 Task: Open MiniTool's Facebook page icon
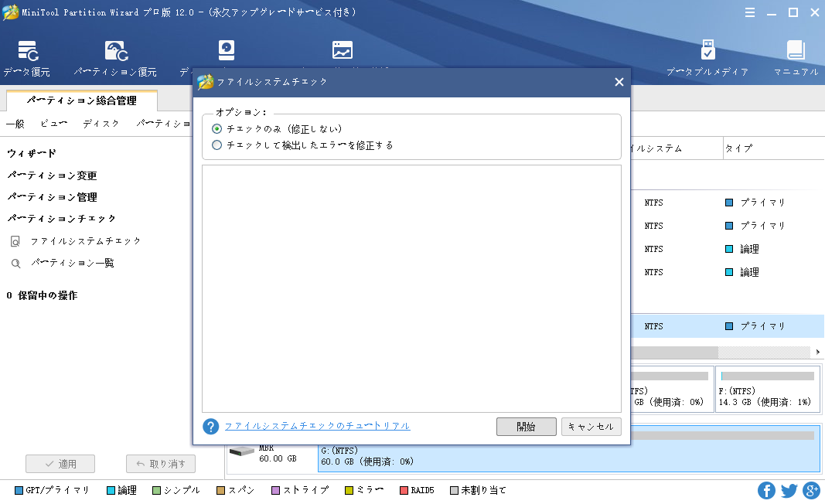pyautogui.click(x=766, y=490)
